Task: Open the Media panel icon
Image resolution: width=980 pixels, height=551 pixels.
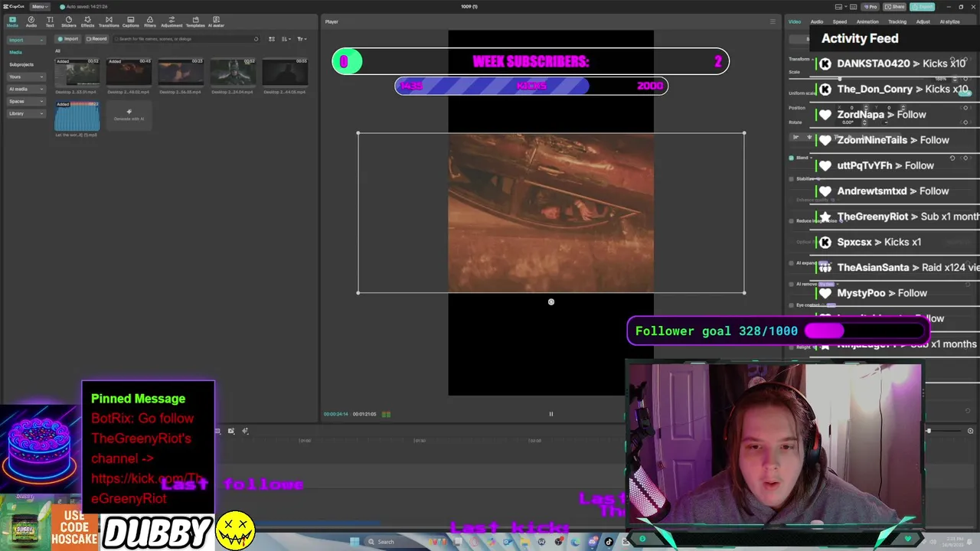Action: (12, 21)
